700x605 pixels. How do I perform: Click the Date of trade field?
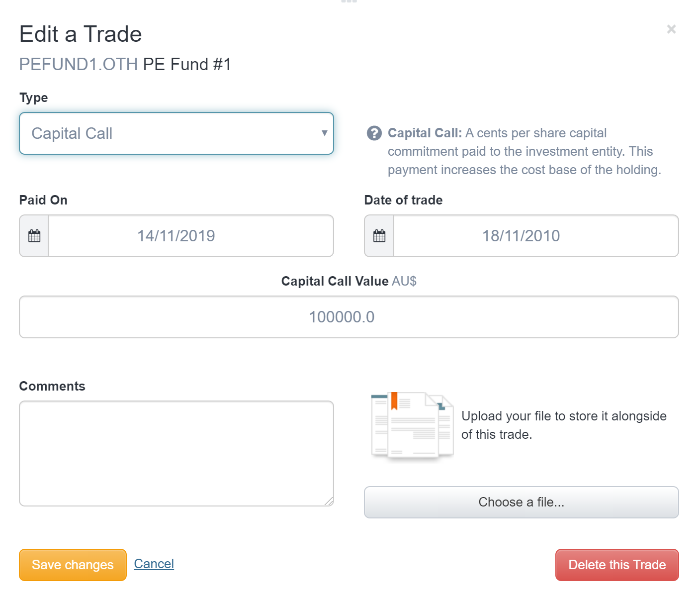pyautogui.click(x=535, y=236)
